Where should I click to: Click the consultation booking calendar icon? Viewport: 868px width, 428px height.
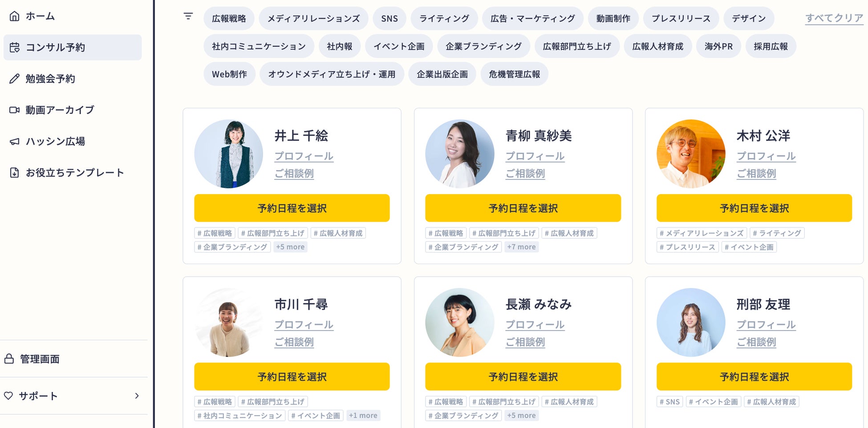(x=14, y=47)
